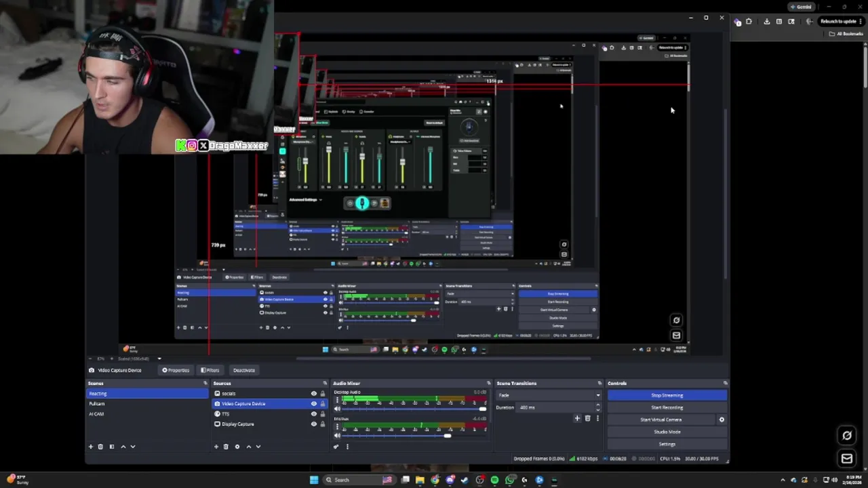The image size is (868, 488).
Task: Hide the TTS source
Action: click(x=313, y=414)
